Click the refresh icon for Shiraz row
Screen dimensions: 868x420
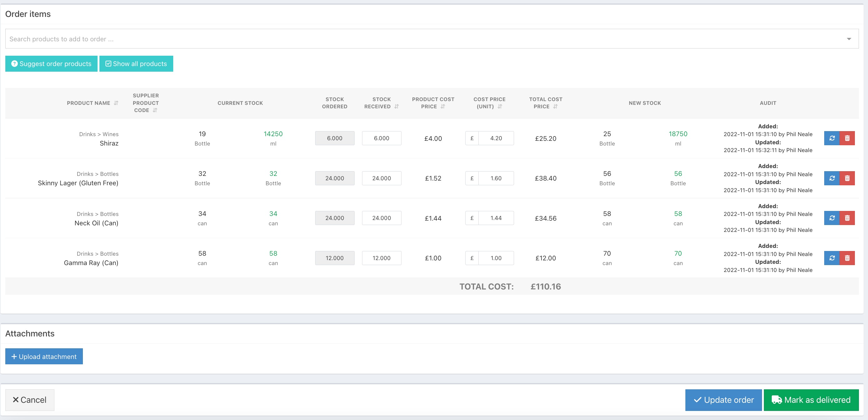[x=832, y=138]
